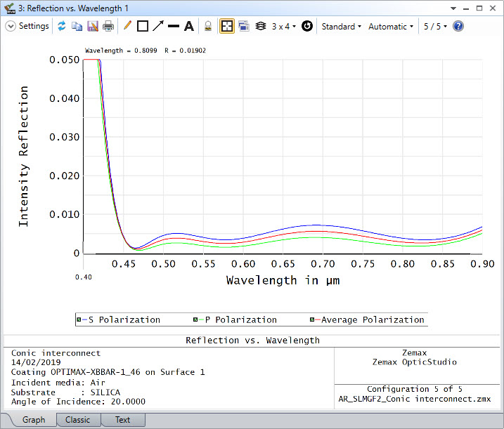Click the Average Polarization legend marker
The image size is (504, 429).
[312, 319]
